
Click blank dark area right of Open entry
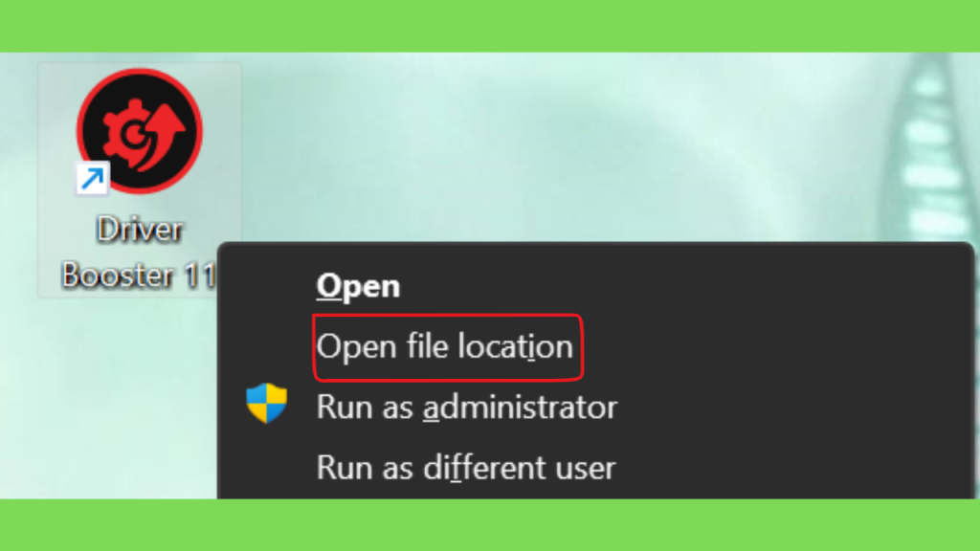click(687, 286)
